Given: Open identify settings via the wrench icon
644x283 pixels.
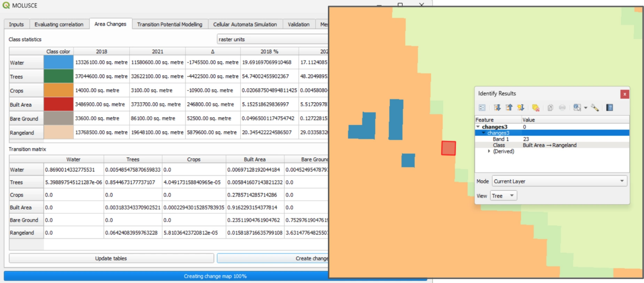Looking at the screenshot, I should [x=595, y=107].
